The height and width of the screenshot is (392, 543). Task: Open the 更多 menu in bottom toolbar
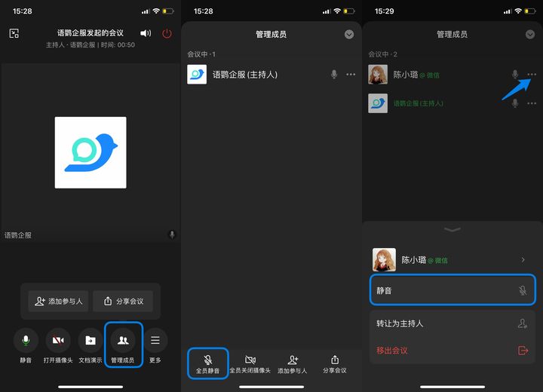[155, 345]
